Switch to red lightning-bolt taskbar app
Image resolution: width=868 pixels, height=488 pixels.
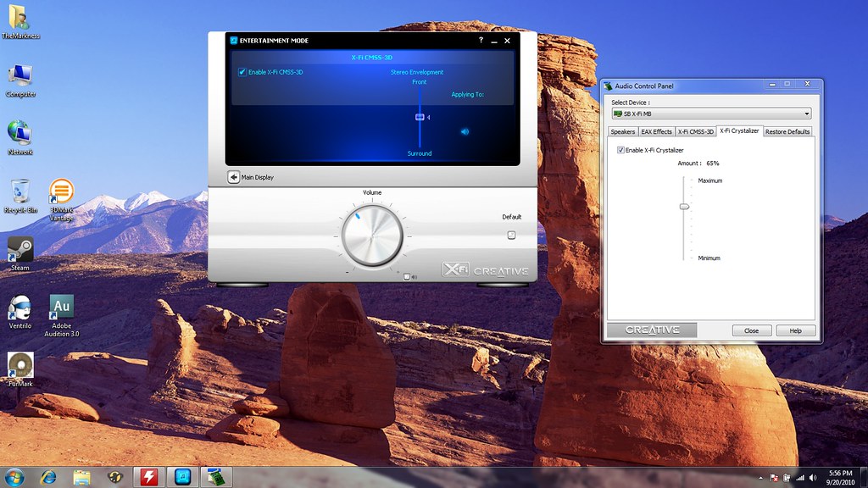[x=148, y=477]
